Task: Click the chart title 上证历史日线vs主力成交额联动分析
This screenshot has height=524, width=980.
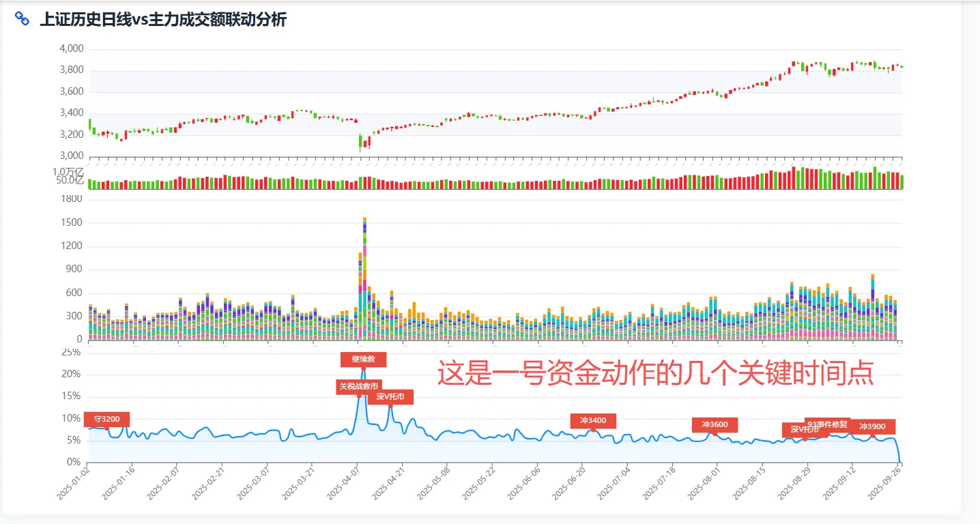Action: click(164, 20)
